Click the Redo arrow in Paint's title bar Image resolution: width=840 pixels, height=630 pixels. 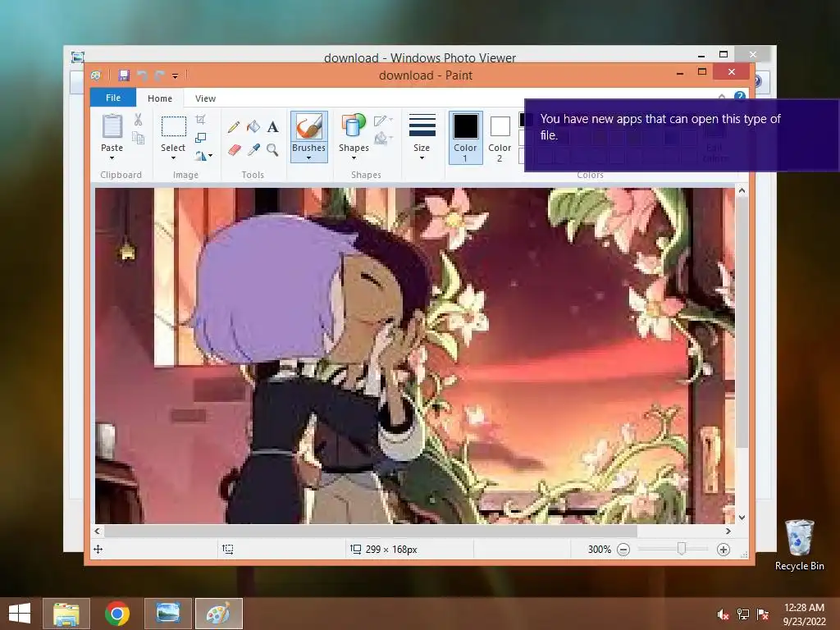pos(160,75)
